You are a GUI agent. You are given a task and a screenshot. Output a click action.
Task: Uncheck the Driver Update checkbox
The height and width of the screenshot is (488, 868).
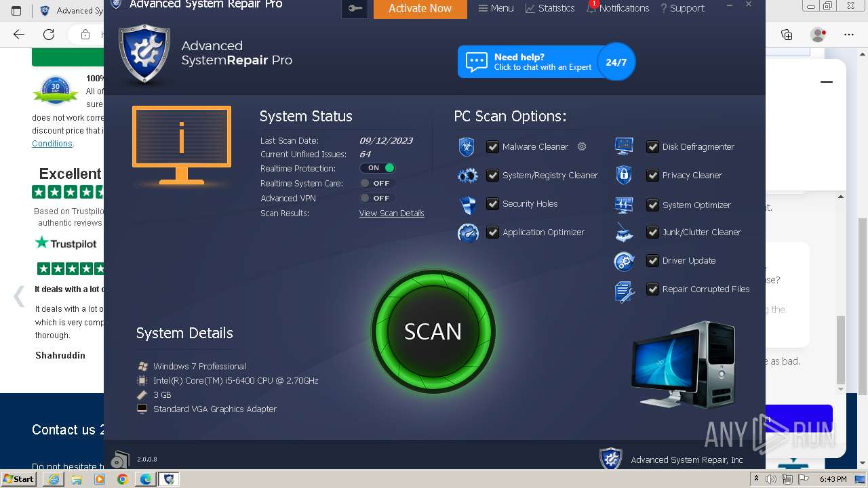tap(652, 260)
